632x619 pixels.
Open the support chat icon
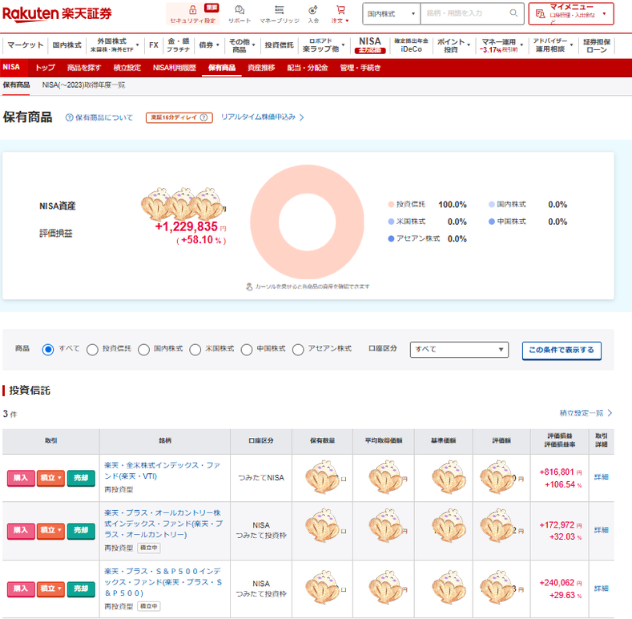(239, 10)
